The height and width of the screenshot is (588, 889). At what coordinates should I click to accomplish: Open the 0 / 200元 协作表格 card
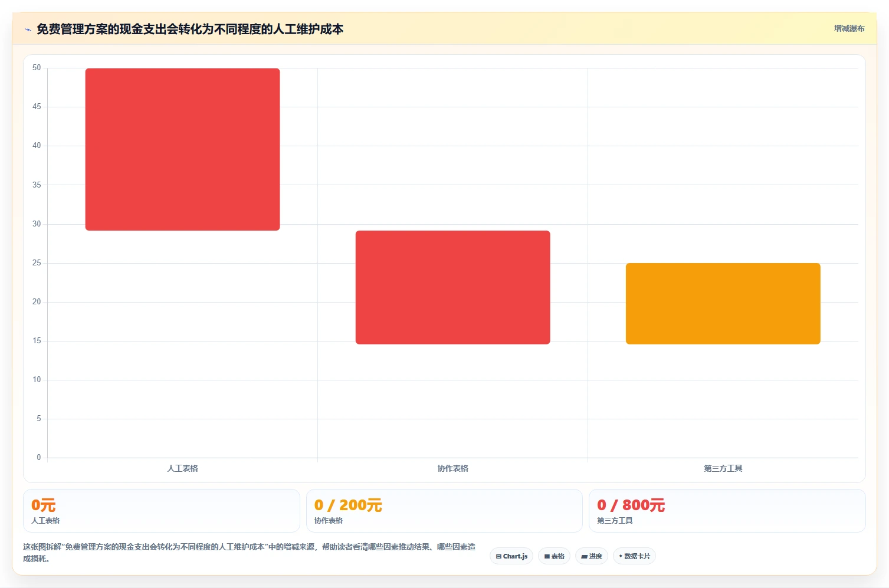tap(444, 511)
